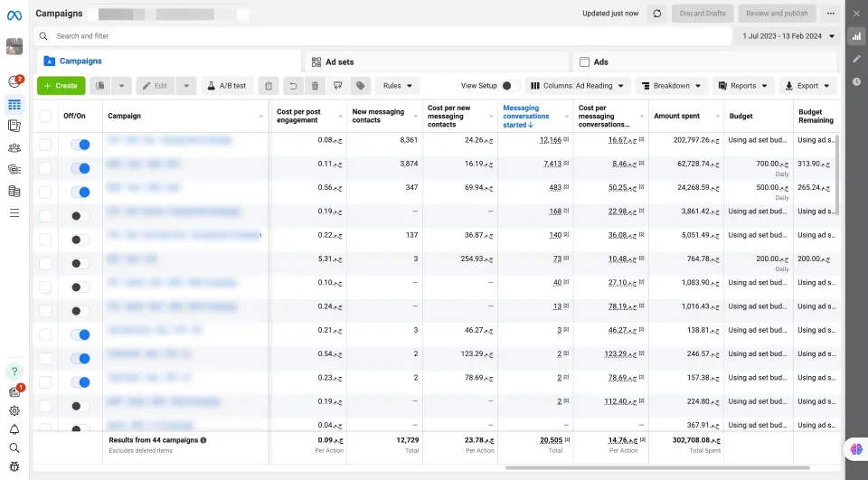Click the sidebar Search magnifier icon

[14, 447]
